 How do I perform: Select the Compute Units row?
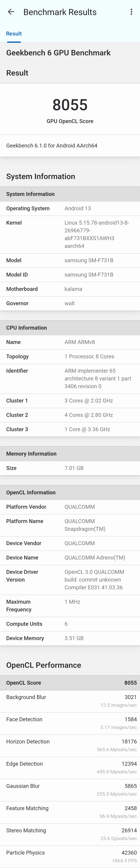(70, 624)
